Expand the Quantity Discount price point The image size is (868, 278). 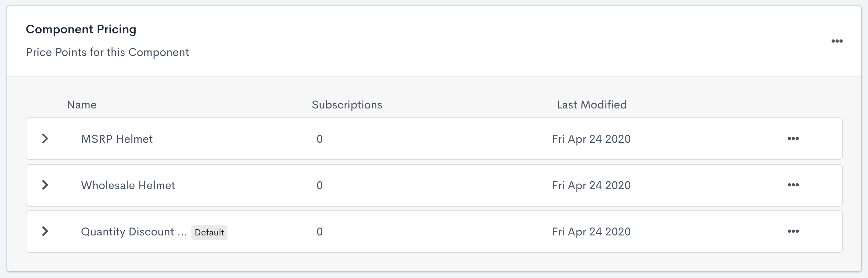45,231
